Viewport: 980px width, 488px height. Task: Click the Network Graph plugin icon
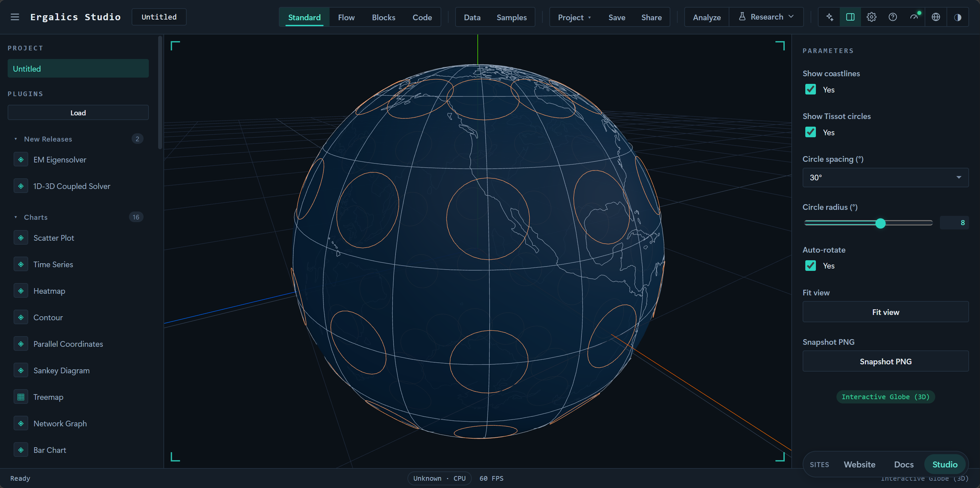pyautogui.click(x=21, y=423)
